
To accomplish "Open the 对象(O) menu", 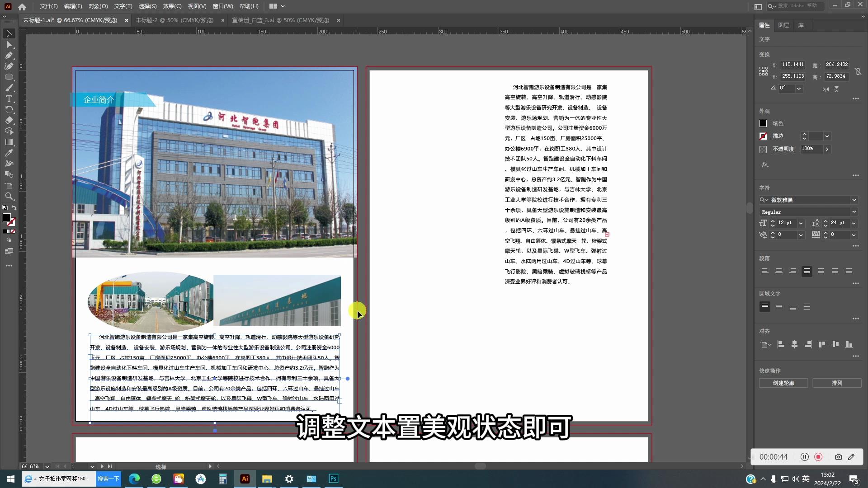I will click(x=98, y=6).
